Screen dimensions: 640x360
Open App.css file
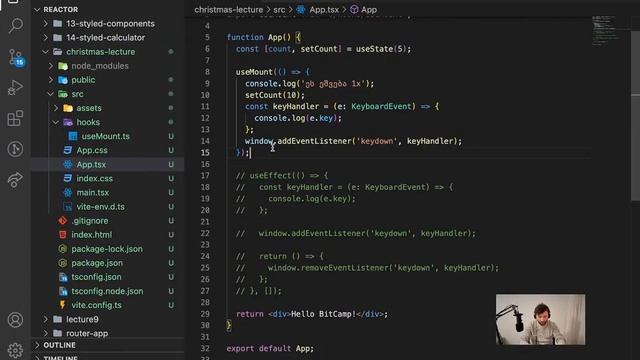(92, 150)
